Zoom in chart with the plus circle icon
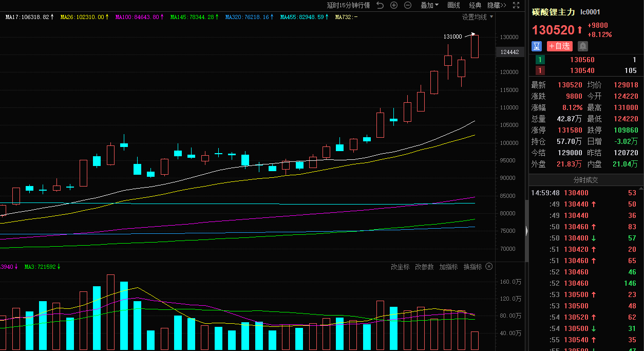The height and width of the screenshot is (351, 644). (394, 5)
